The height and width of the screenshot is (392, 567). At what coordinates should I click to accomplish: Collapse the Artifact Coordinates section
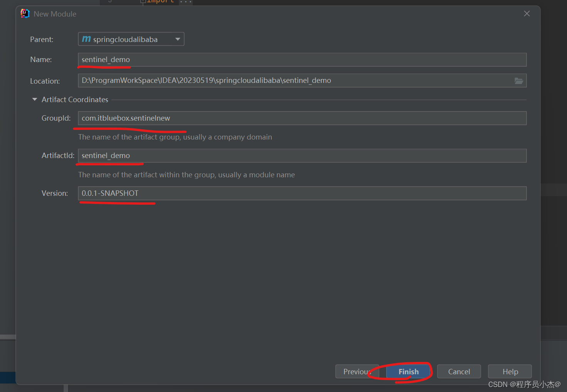pos(35,99)
